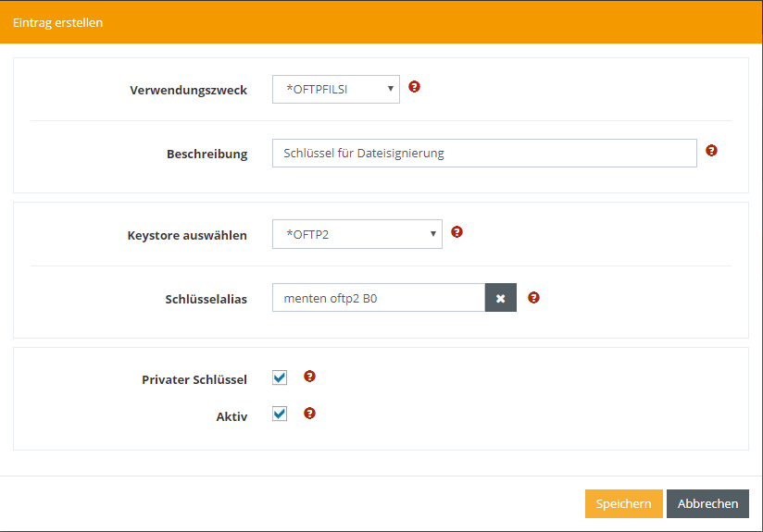The image size is (763, 532).
Task: Click the Eintrag erstellen dialog title
Action: pos(57,23)
